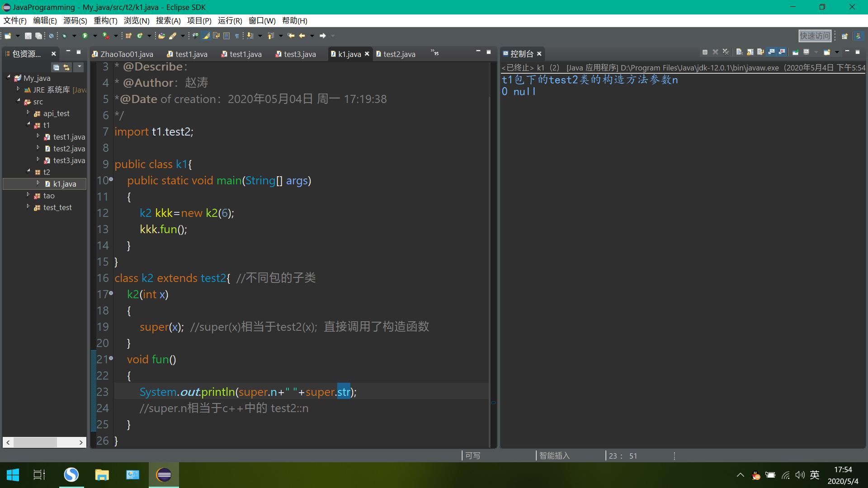
Task: Show hidden editor tabs list chevron
Action: [434, 52]
